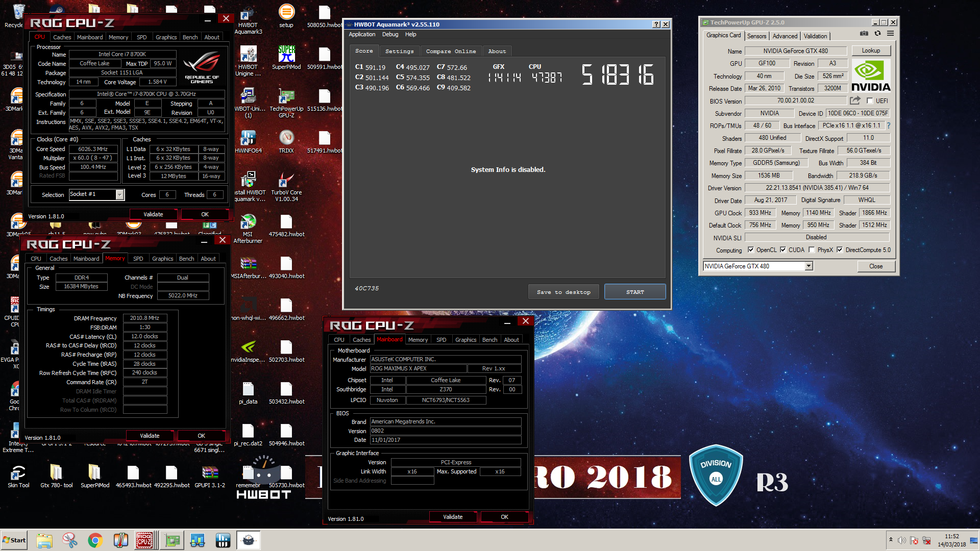Toggle the PhysX computing checkbox

pyautogui.click(x=812, y=250)
